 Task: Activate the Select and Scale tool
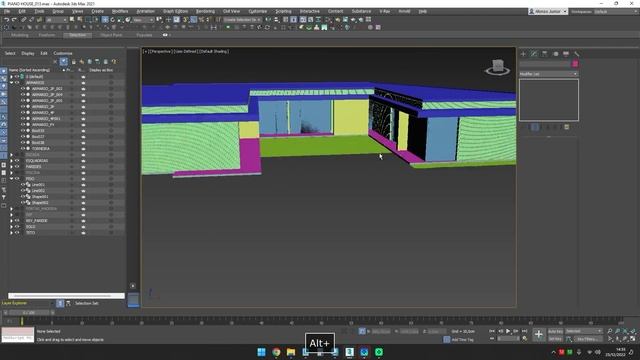(120, 20)
